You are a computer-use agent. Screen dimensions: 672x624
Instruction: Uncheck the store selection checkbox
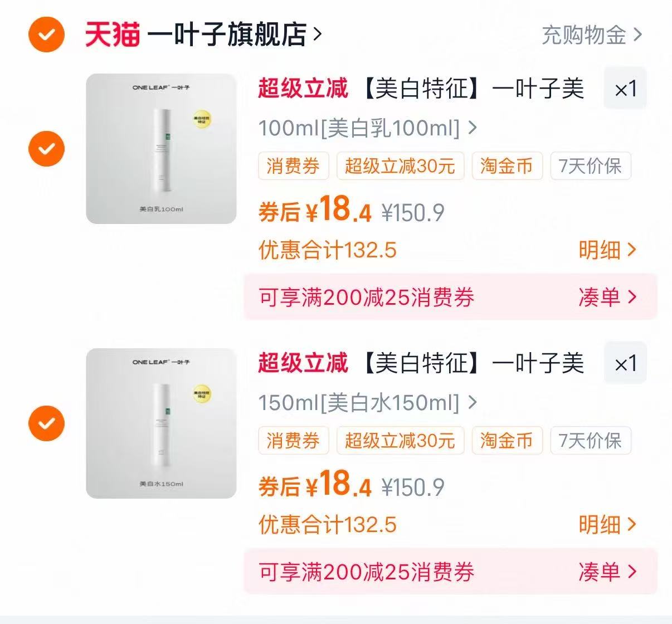pos(46,35)
